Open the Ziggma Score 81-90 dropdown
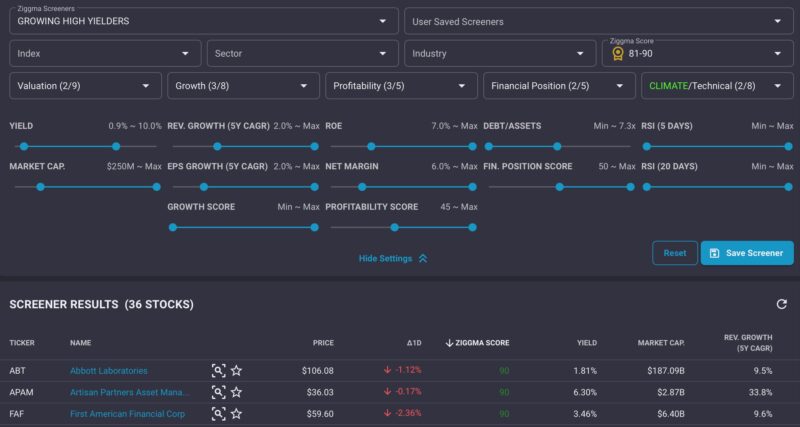Viewport: 800px width, 427px height. (697, 54)
